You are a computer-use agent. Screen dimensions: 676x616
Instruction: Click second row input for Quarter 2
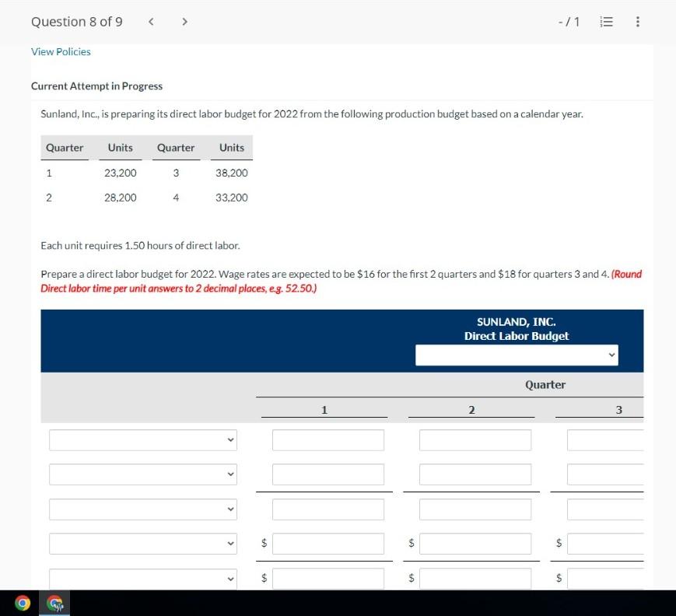tap(475, 474)
